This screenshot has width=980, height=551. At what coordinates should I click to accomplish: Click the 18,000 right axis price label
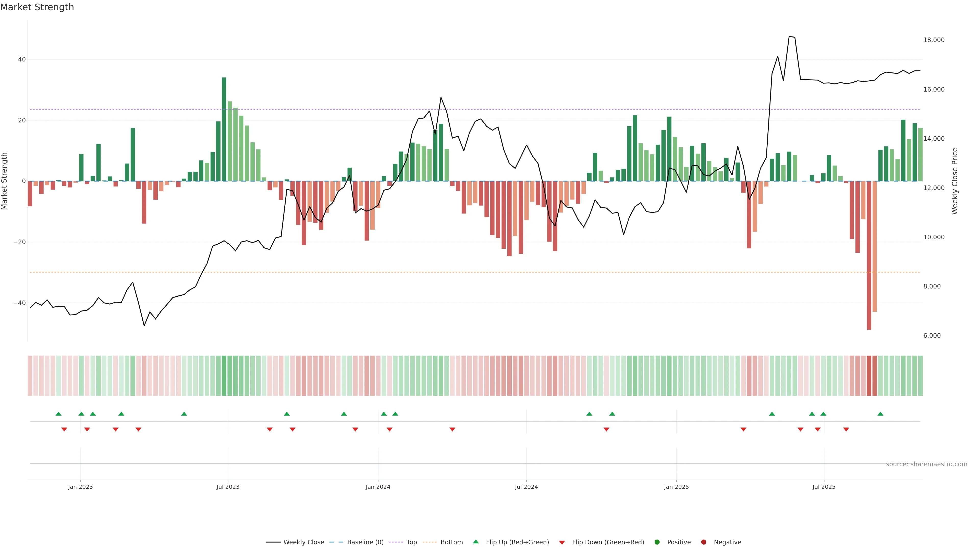(934, 40)
